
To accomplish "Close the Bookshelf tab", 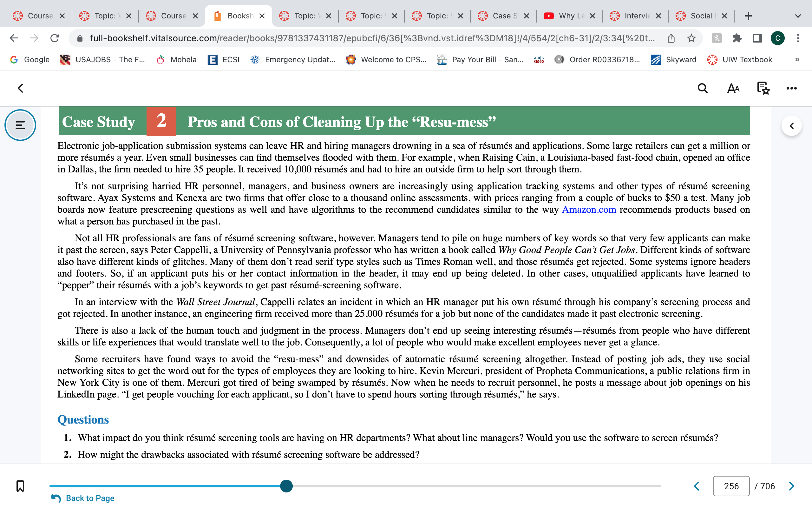I will 262,16.
